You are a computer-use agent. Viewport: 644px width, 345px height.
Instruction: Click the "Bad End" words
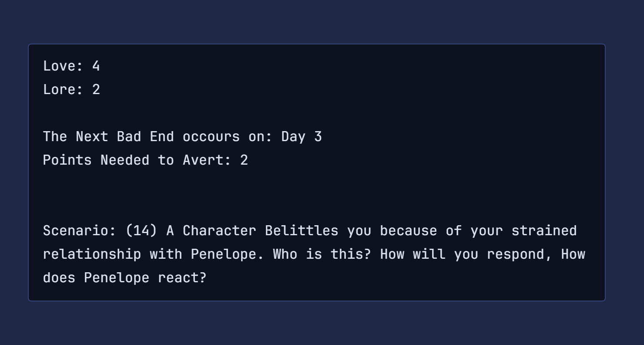[145, 137]
